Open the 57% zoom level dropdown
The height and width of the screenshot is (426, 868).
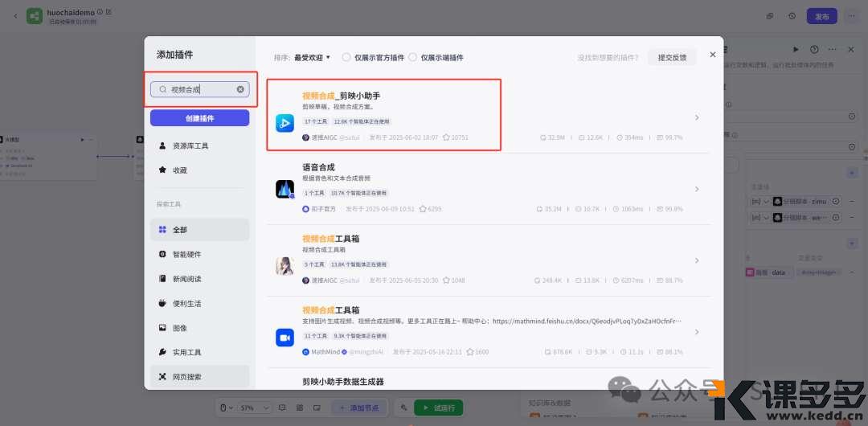[254, 408]
